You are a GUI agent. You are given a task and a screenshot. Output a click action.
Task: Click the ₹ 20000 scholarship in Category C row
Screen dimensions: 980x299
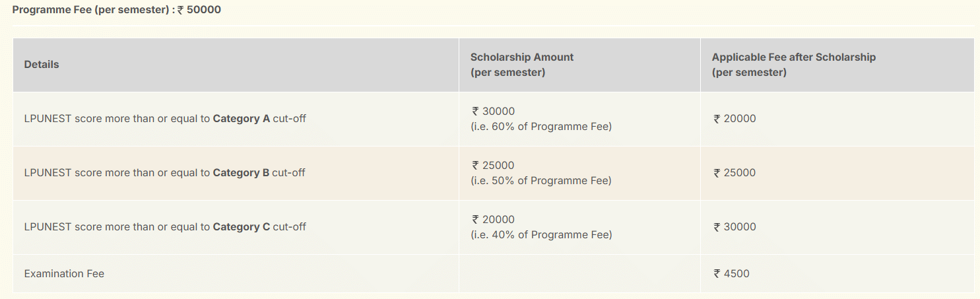point(493,220)
